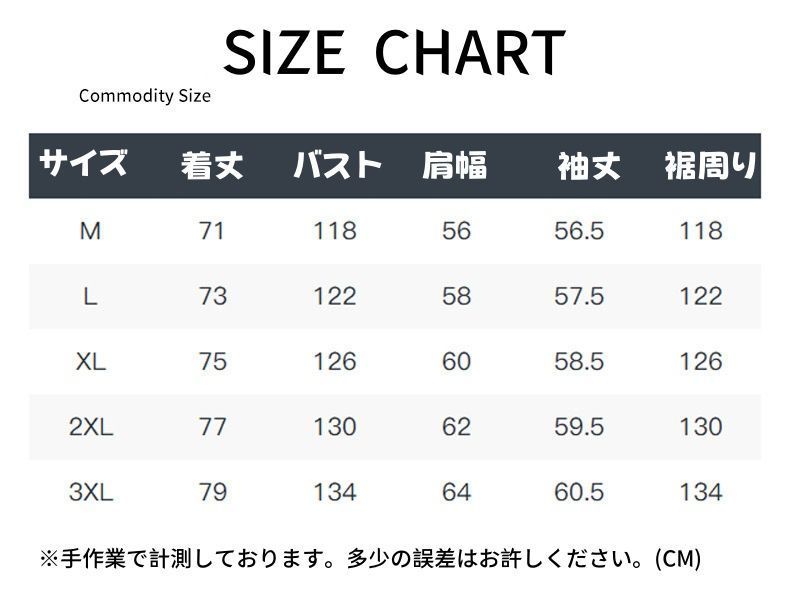
Task: Click the 2XL size row label
Action: [x=91, y=427]
